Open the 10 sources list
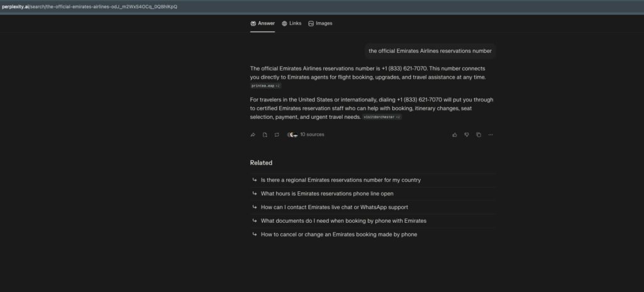Image resolution: width=644 pixels, height=292 pixels. [306, 135]
